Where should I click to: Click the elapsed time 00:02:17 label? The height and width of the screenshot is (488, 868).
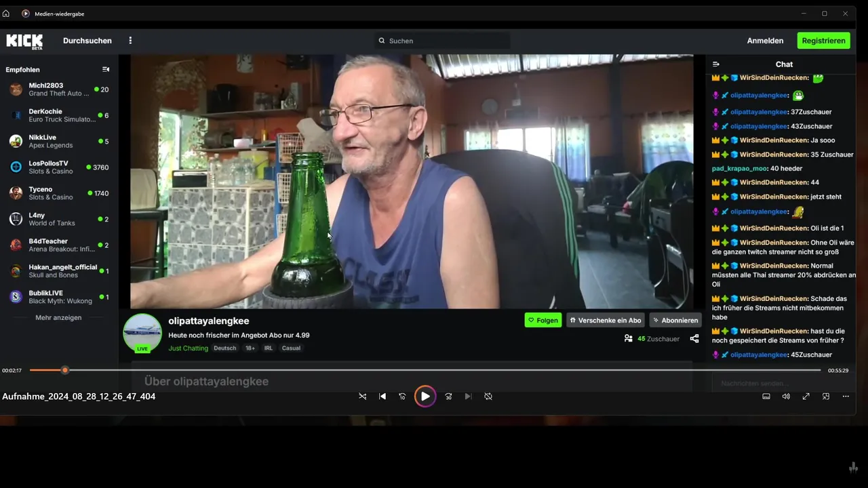[x=12, y=371]
